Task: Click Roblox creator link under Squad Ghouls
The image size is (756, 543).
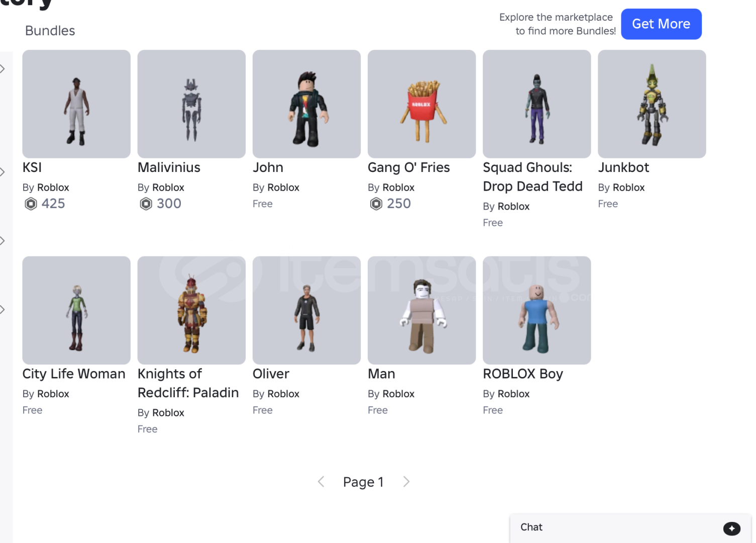Action: tap(513, 207)
